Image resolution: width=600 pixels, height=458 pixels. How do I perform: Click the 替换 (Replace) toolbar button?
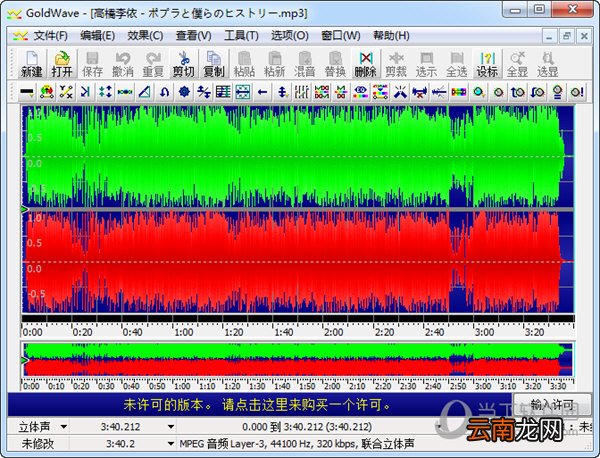click(x=335, y=64)
